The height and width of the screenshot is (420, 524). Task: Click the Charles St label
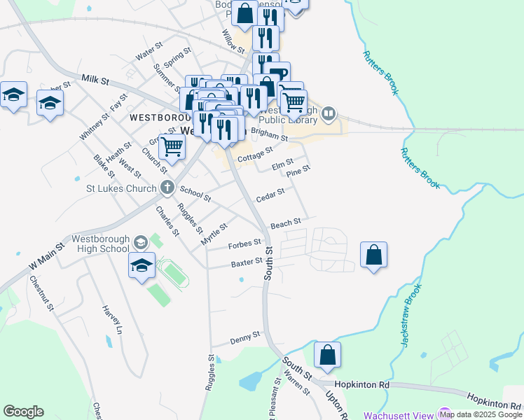(x=167, y=221)
